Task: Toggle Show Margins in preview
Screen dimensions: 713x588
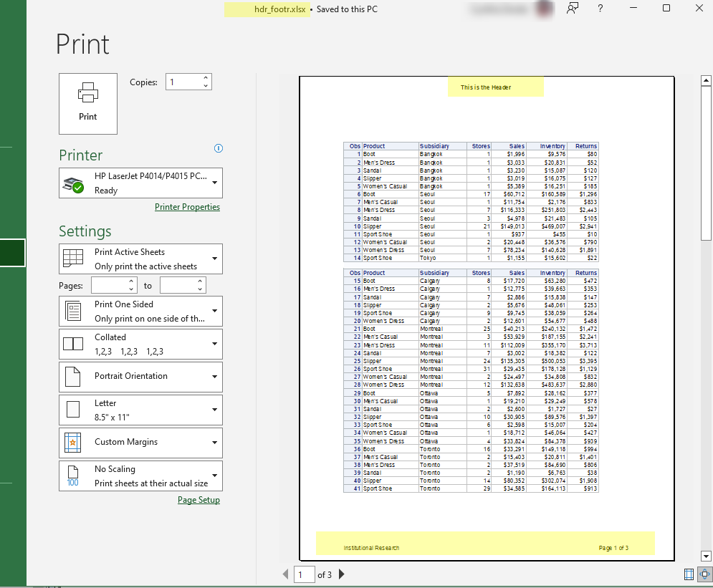Action: (689, 574)
